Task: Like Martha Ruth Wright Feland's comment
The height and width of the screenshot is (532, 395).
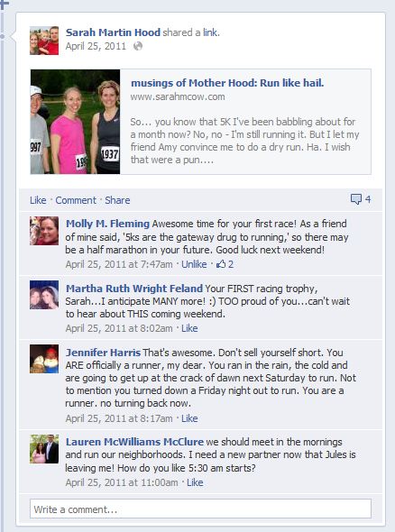Action: pos(189,328)
